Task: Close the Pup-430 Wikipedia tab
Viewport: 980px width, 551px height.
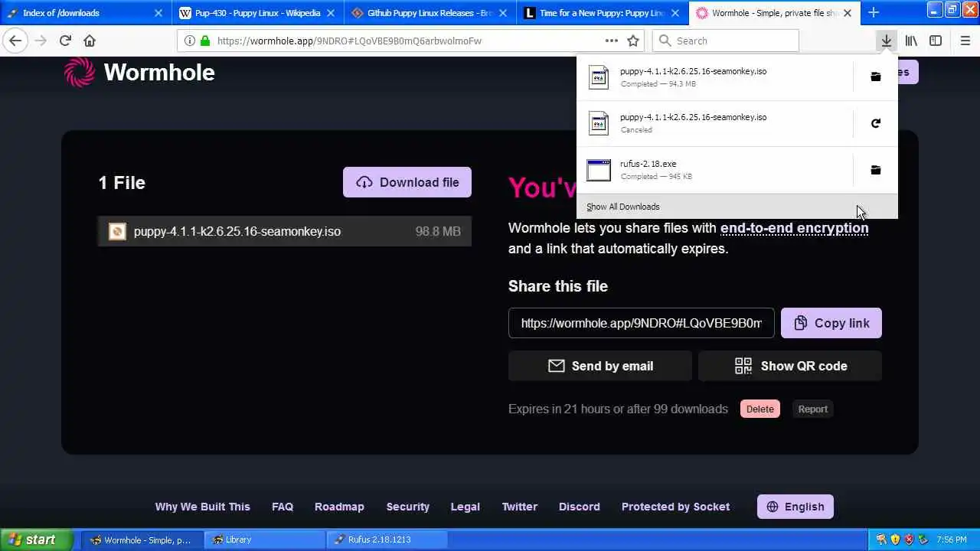Action: (x=332, y=13)
